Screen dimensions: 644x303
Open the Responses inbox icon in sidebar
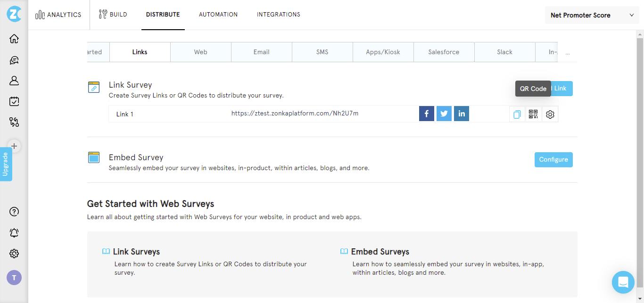click(14, 60)
